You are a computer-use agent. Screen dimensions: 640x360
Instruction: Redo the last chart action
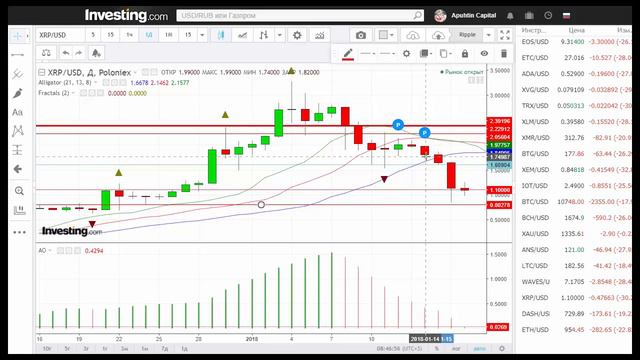(78, 53)
